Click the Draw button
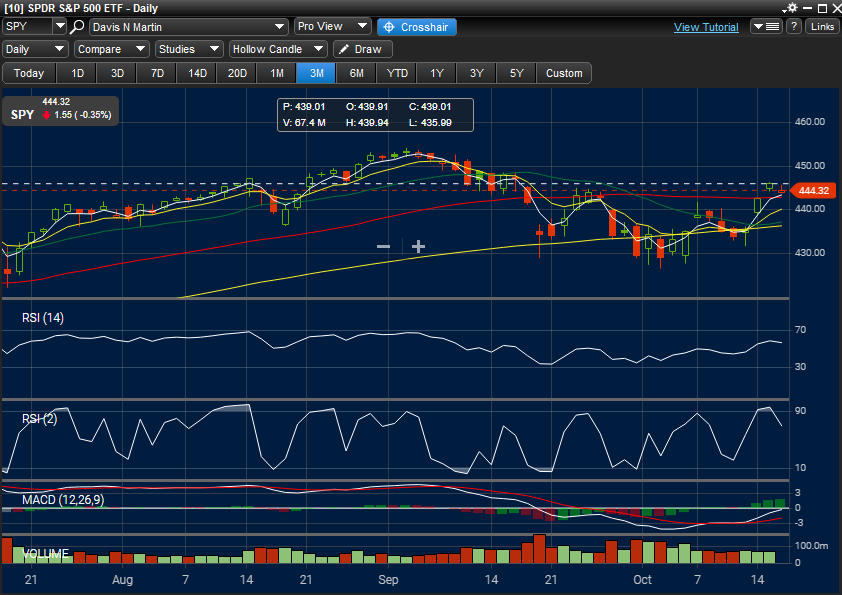This screenshot has height=595, width=842. (363, 49)
